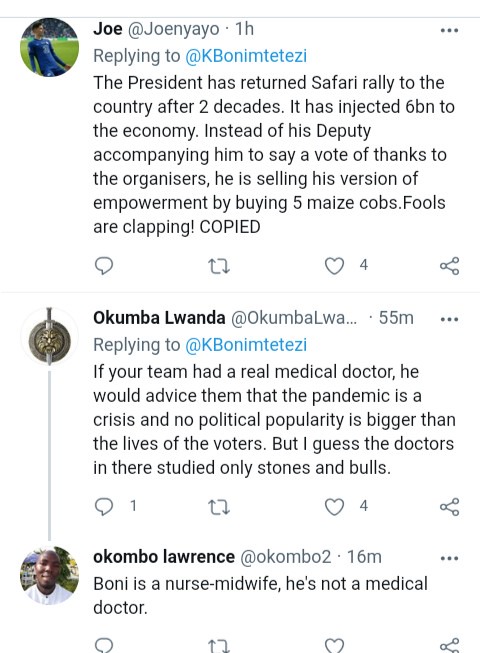Viewport: 480px width, 653px height.
Task: Reply to Joe's Safari rally tweet
Action: point(103,266)
